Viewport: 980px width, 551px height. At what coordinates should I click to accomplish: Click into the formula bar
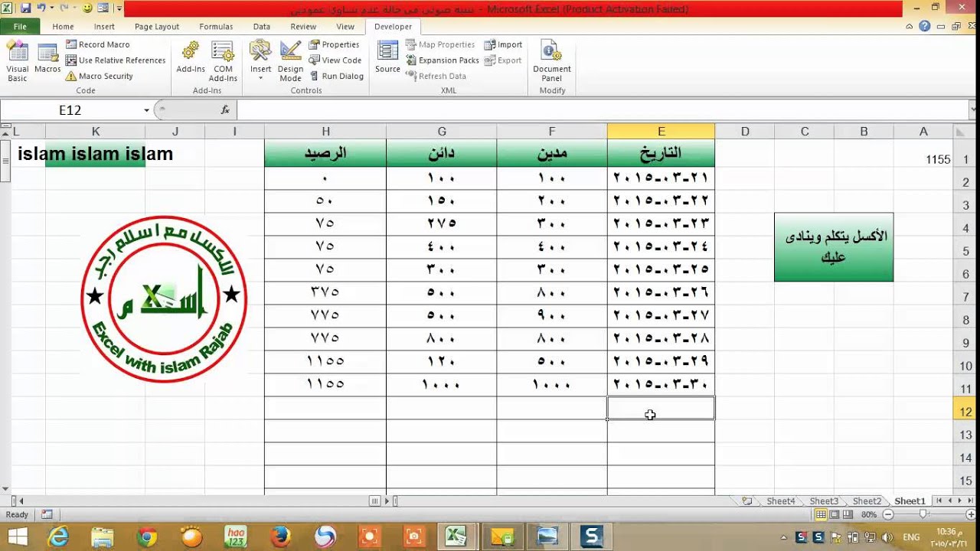(603, 110)
